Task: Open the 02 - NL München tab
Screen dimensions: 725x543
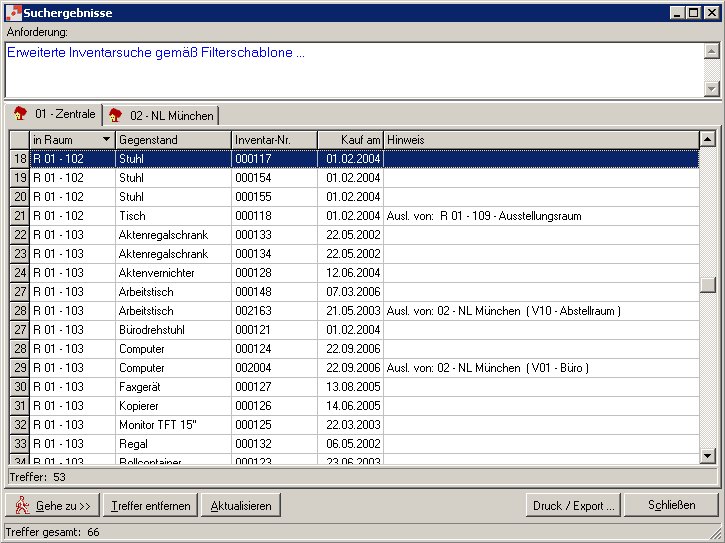Action: (161, 116)
